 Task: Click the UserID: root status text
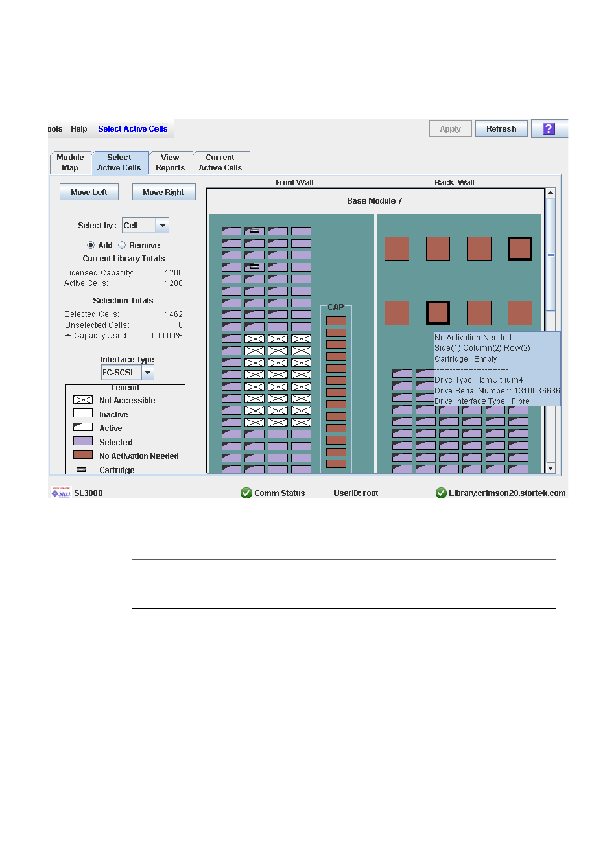pos(356,493)
